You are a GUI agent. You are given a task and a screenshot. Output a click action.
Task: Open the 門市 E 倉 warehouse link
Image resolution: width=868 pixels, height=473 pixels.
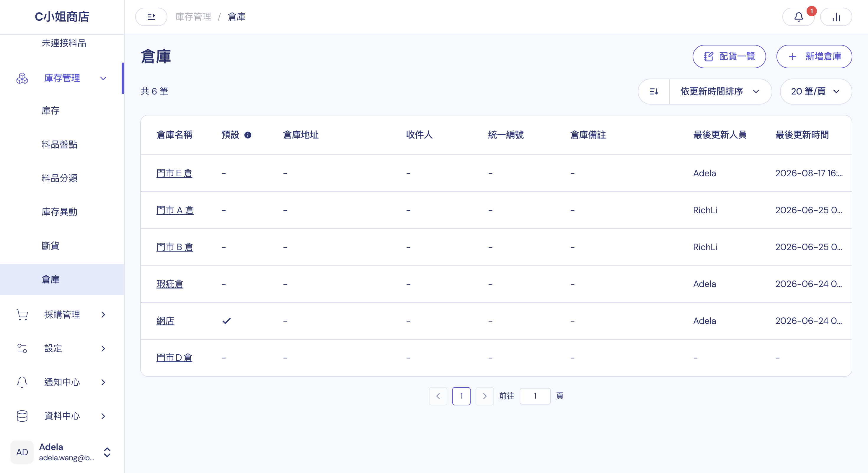[174, 173]
